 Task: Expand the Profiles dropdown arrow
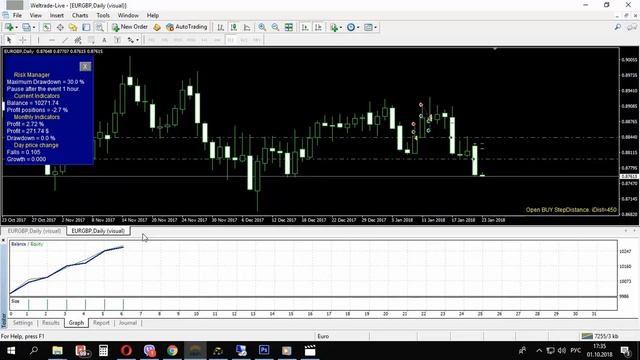point(34,27)
